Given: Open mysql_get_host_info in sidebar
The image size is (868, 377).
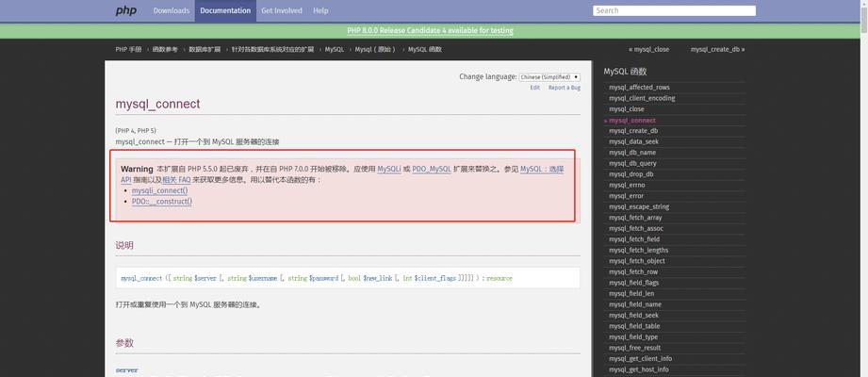Looking at the screenshot, I should 639,369.
